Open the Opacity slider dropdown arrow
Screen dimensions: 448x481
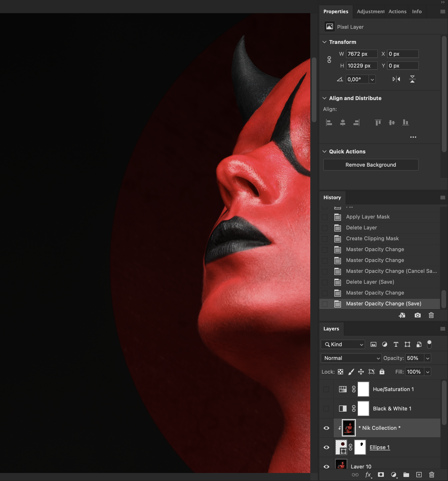point(428,358)
